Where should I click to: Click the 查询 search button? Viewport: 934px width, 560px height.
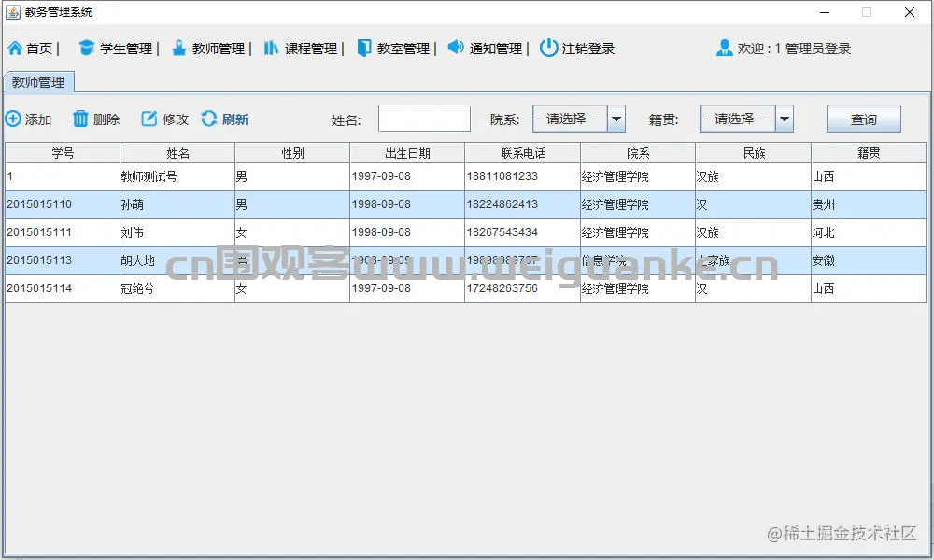pos(864,119)
